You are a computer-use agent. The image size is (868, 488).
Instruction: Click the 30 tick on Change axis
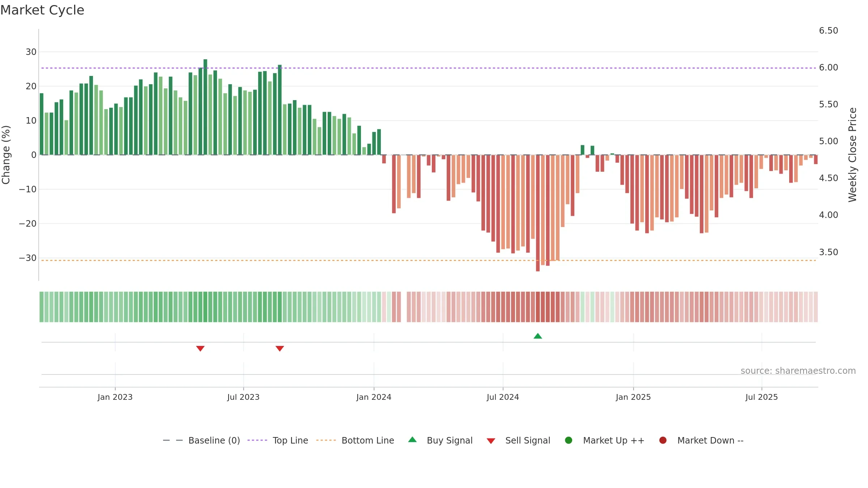[31, 52]
